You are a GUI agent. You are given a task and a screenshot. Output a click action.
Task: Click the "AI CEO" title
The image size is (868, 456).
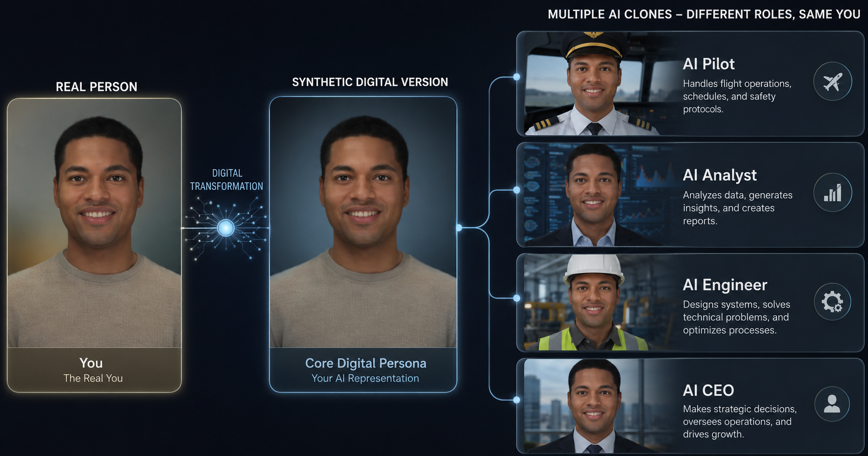(x=708, y=390)
